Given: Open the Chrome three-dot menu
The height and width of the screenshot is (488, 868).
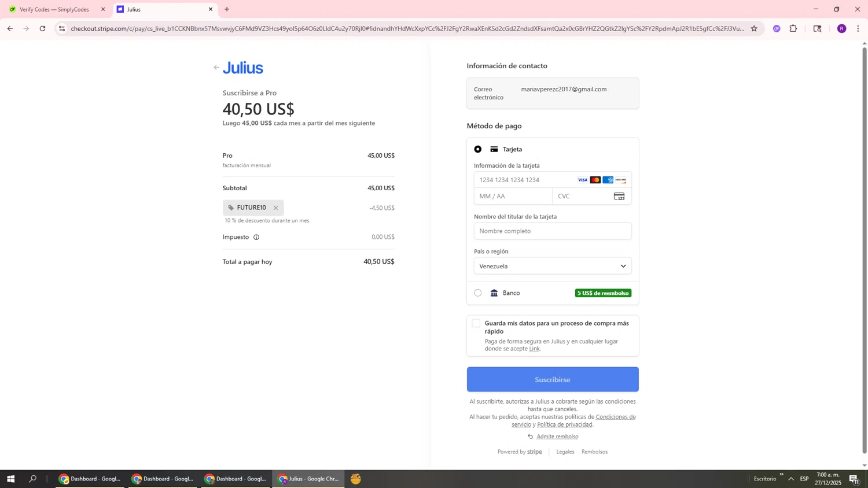Looking at the screenshot, I should [x=858, y=28].
